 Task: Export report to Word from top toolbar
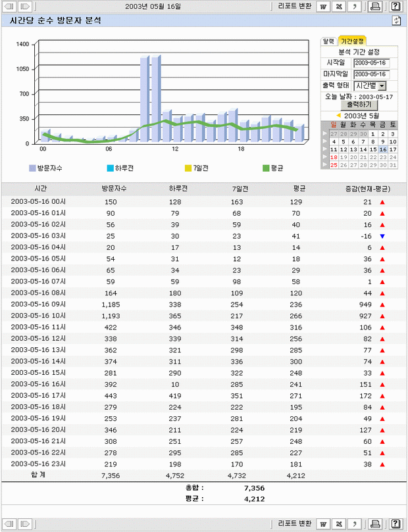coord(324,7)
